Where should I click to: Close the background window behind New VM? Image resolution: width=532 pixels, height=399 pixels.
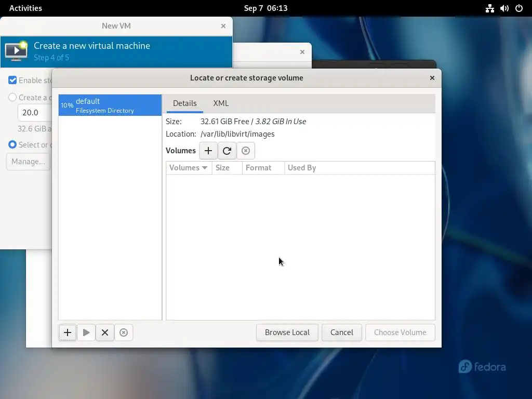302,52
